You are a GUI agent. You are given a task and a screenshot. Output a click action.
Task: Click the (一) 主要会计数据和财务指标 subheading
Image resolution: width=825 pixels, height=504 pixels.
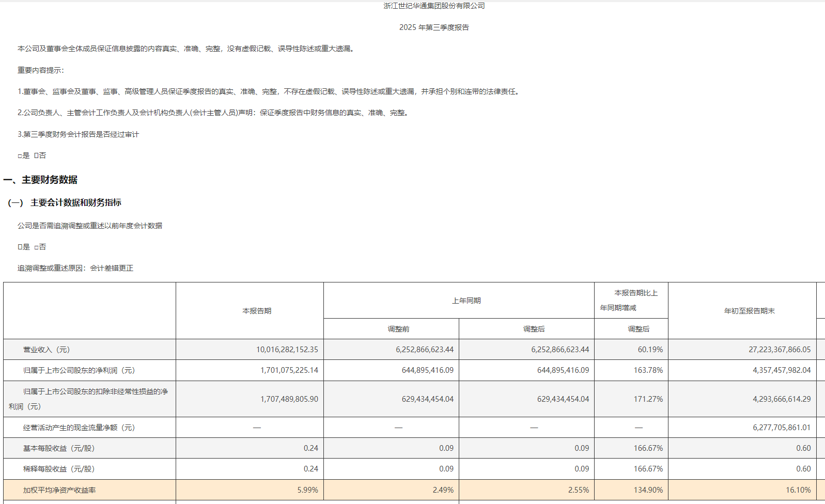point(65,202)
